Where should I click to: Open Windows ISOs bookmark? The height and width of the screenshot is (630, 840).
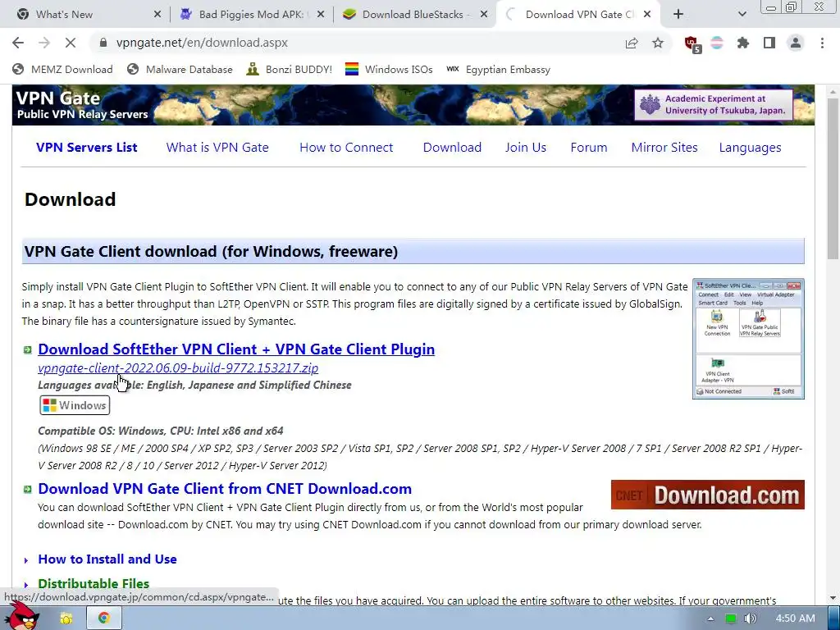tap(389, 70)
